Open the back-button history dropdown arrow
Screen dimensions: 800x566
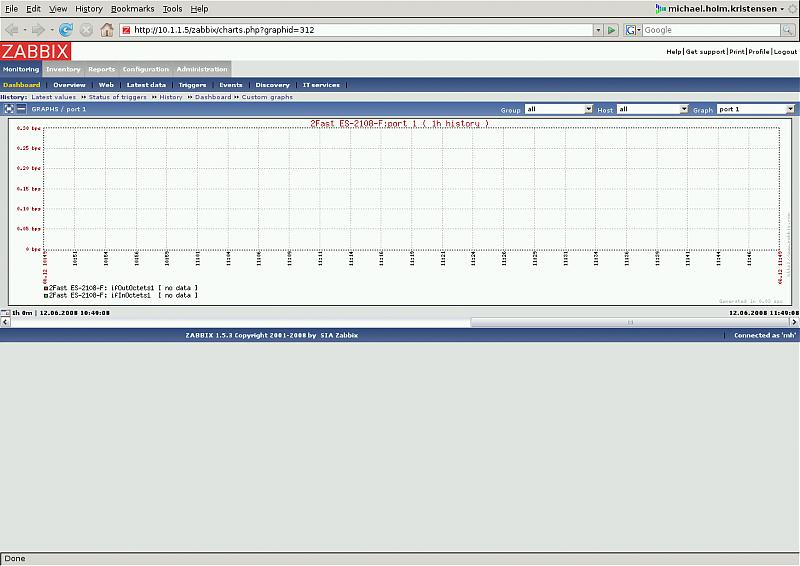[x=24, y=30]
